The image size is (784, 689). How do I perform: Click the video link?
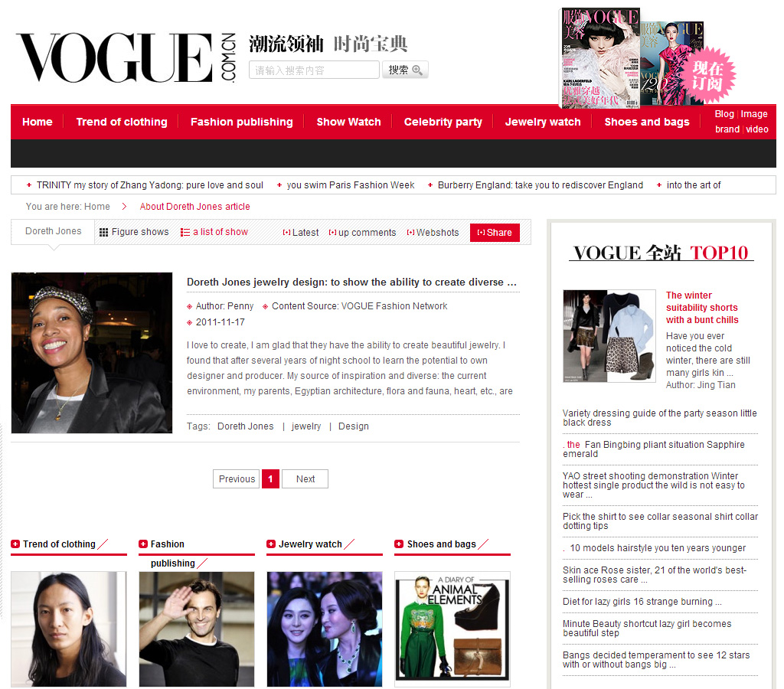click(x=757, y=129)
